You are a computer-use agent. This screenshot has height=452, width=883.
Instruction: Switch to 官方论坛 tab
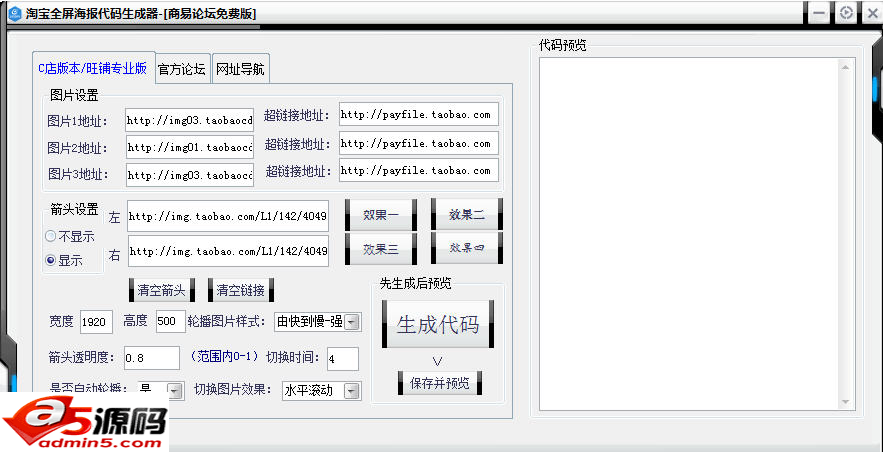point(182,69)
